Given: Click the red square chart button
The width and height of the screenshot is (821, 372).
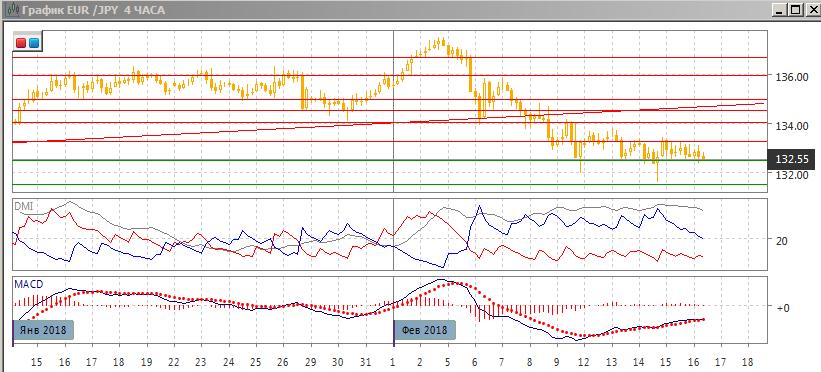Looking at the screenshot, I should pos(21,43).
